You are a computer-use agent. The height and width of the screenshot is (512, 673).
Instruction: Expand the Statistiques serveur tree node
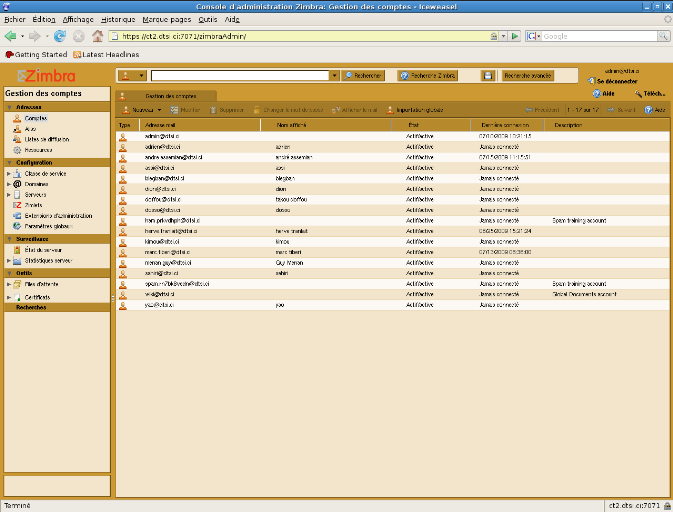[x=8, y=261]
